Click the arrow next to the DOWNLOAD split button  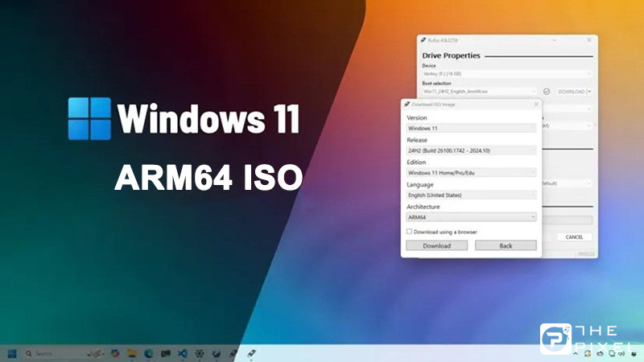589,92
